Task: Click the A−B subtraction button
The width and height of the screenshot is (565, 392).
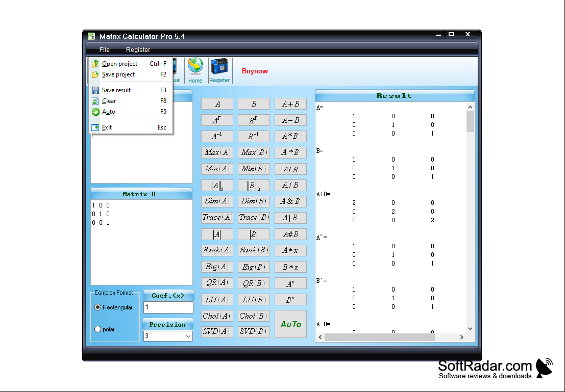Action: [x=290, y=120]
